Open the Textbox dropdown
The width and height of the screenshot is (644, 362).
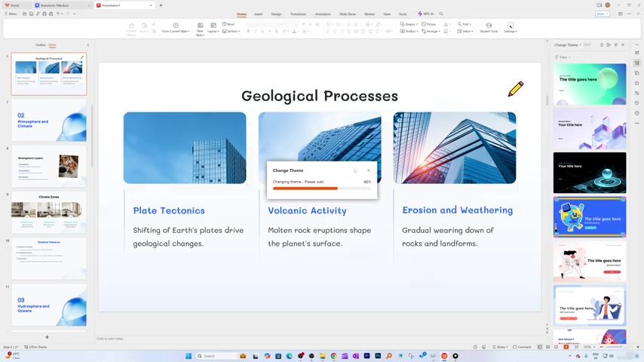pos(409,31)
